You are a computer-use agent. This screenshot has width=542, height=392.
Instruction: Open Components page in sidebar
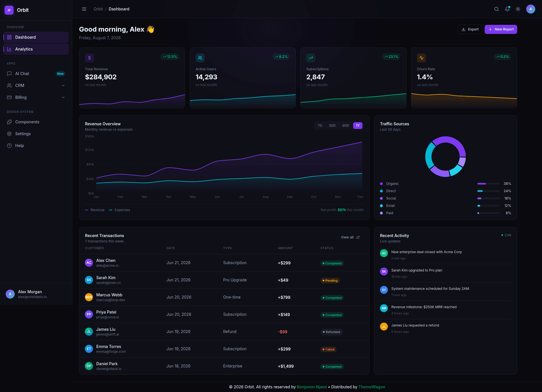[x=36, y=122]
